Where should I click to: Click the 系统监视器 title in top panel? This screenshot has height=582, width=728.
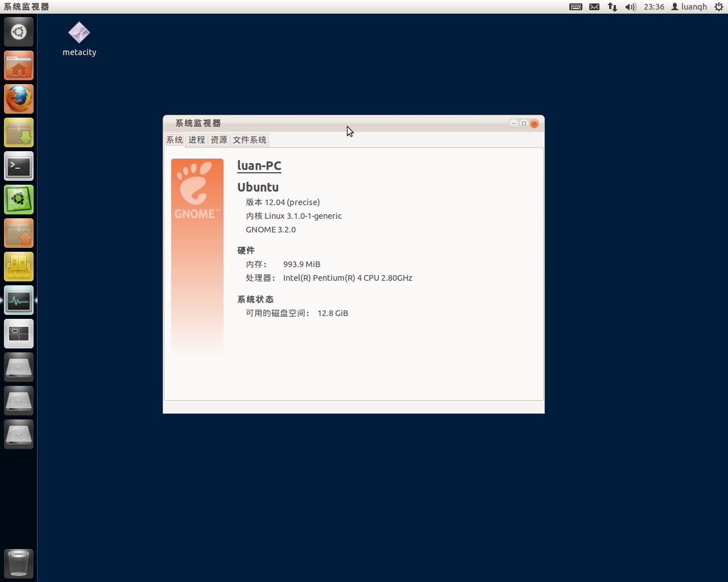tap(26, 7)
